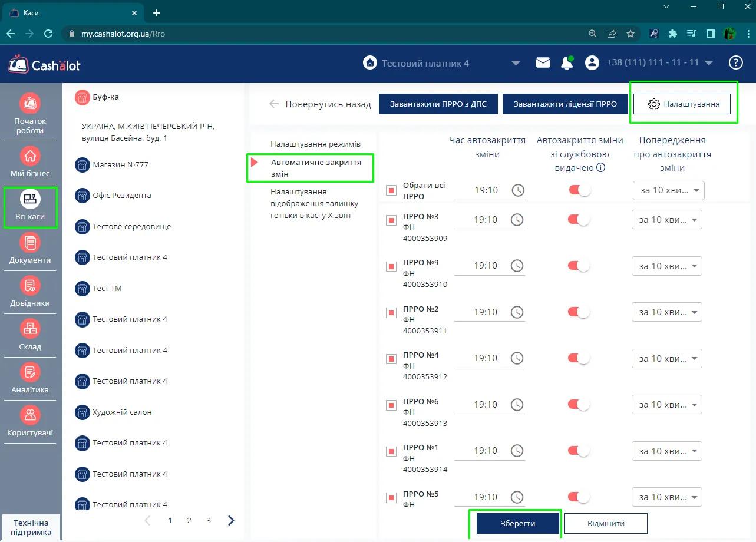Disable autoclose switch for ПРРО №9

pyautogui.click(x=579, y=266)
